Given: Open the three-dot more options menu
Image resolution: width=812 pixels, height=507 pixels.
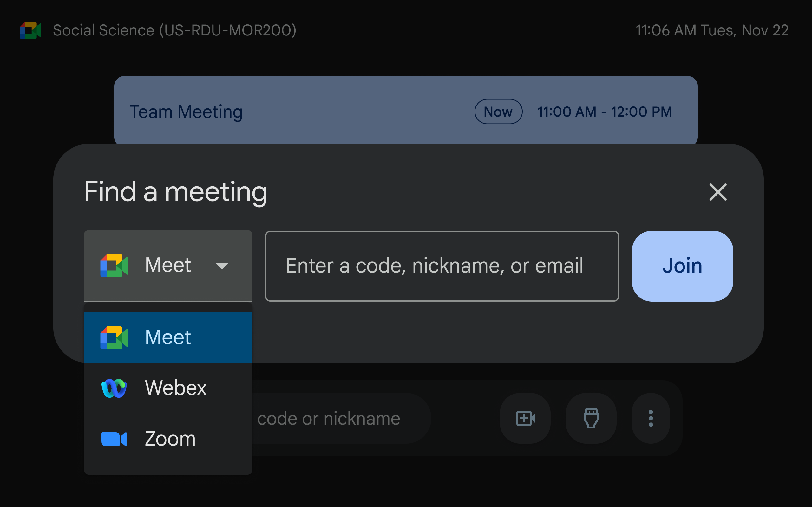Looking at the screenshot, I should (651, 418).
